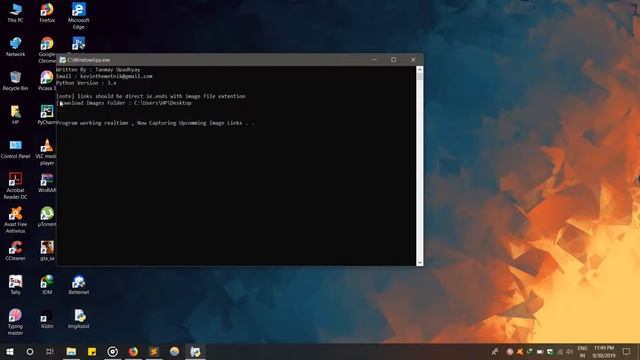
Task: Select gta_sa desktop shortcut
Action: pyautogui.click(x=47, y=251)
